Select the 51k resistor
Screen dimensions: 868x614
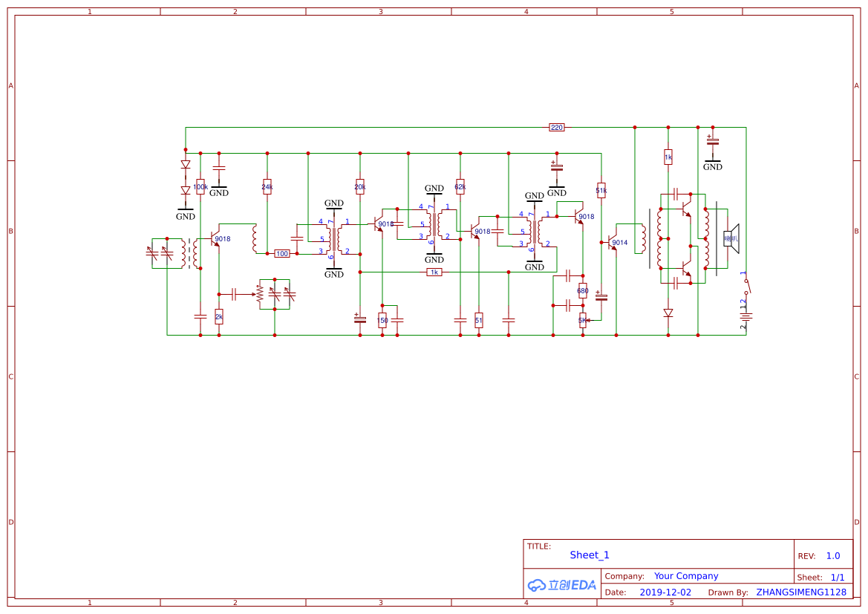(601, 191)
